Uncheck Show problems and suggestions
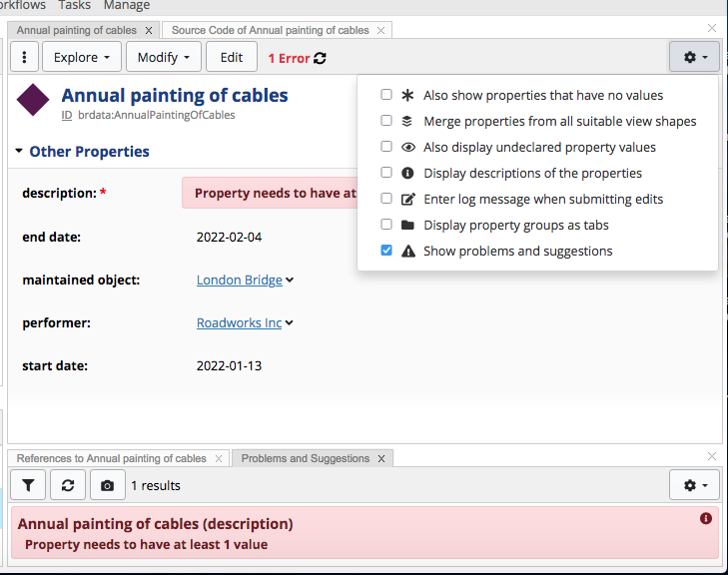This screenshot has width=728, height=575. (386, 252)
